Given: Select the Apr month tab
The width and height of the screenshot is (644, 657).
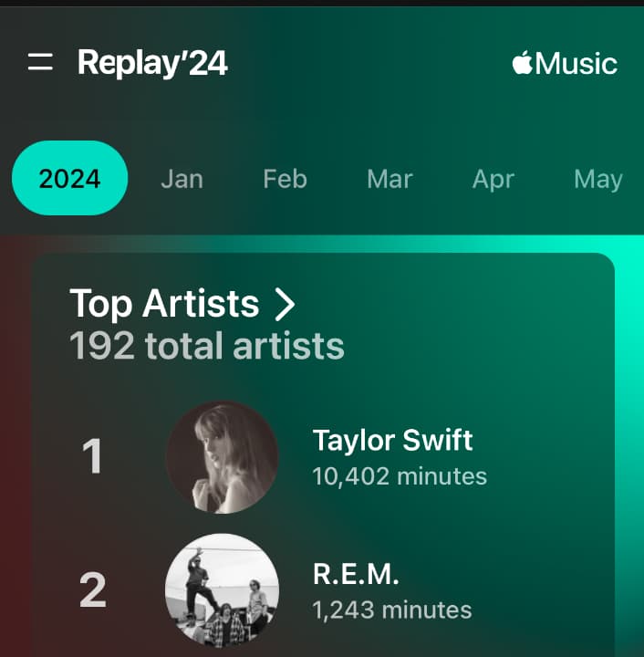Looking at the screenshot, I should coord(493,179).
